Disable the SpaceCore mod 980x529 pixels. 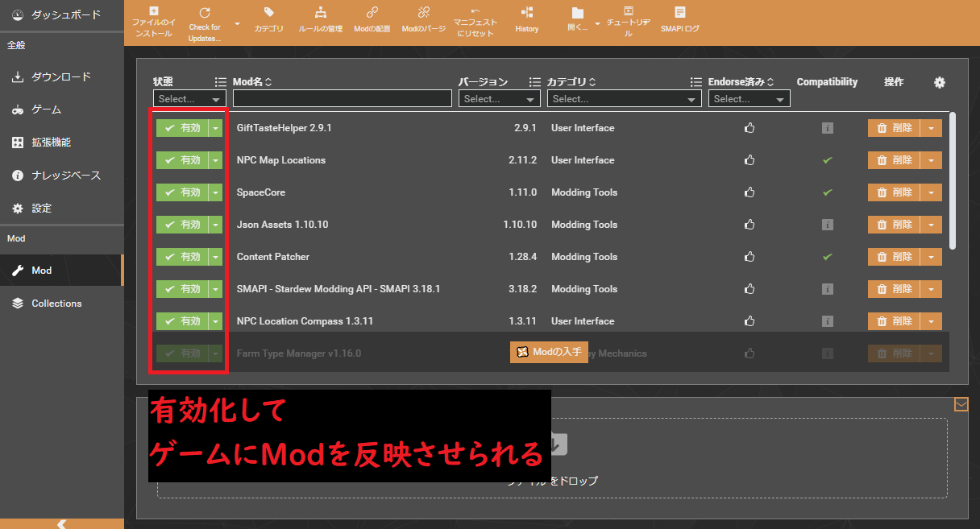coord(184,192)
